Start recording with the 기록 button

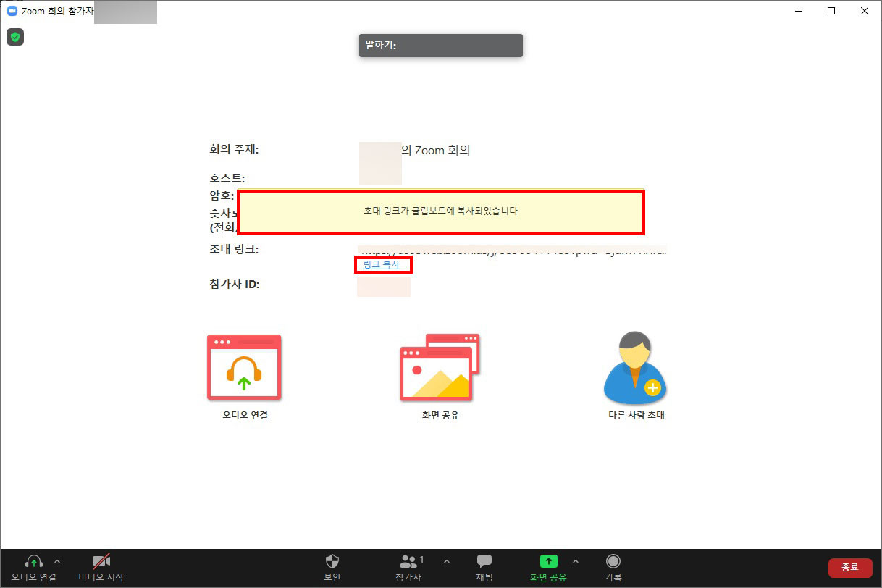tap(613, 567)
